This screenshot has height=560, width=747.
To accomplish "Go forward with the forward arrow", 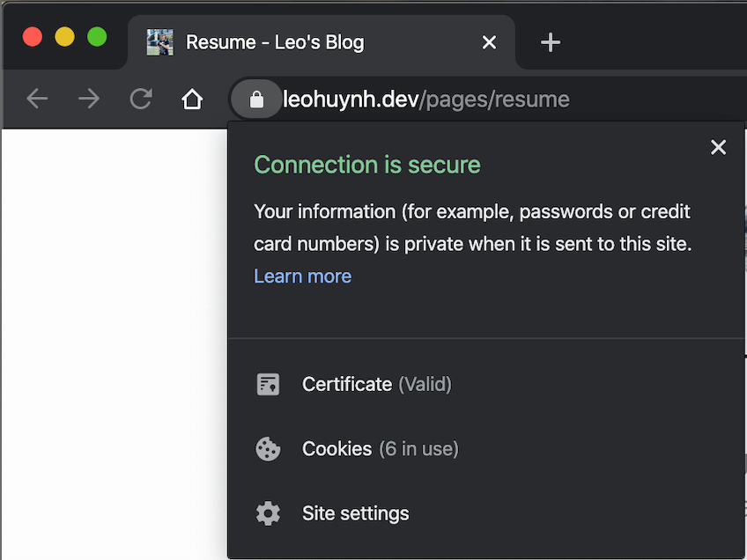I will point(89,99).
